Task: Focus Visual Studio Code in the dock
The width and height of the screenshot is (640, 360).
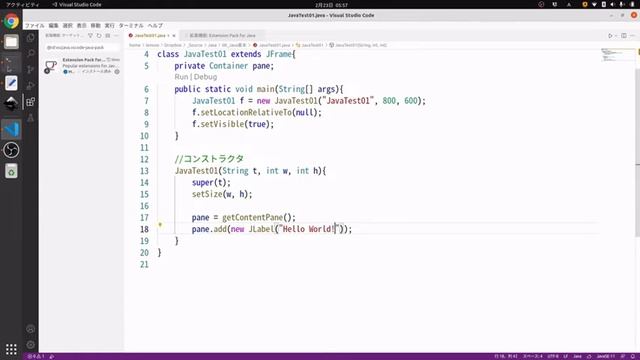Action: [x=11, y=129]
